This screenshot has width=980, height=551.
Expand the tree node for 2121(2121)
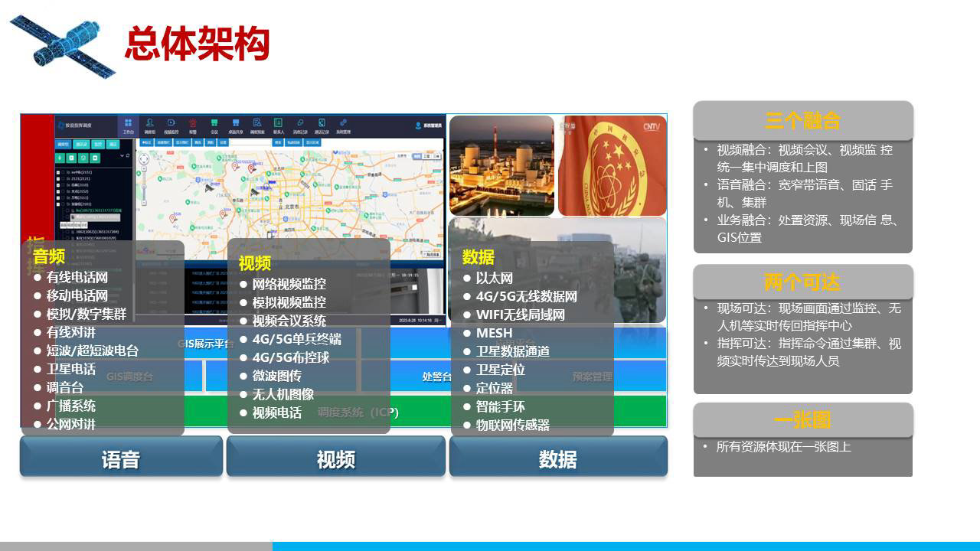(x=58, y=179)
